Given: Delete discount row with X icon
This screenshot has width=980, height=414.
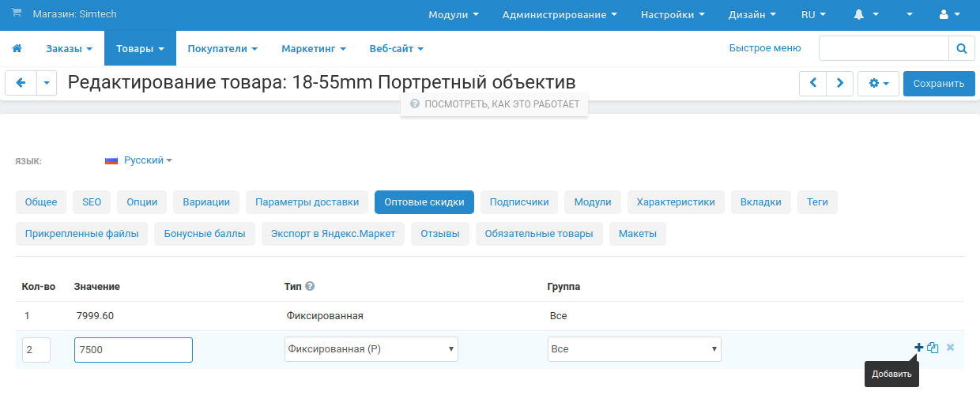Looking at the screenshot, I should (950, 348).
